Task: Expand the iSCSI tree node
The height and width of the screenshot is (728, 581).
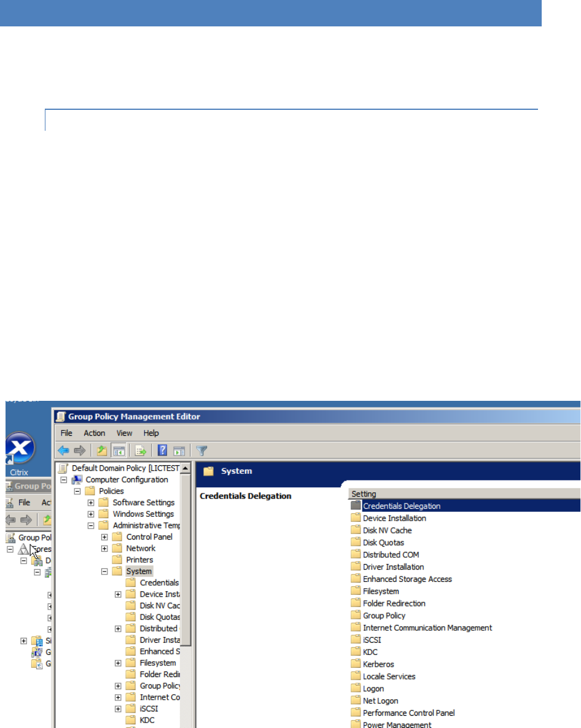Action: [x=118, y=709]
